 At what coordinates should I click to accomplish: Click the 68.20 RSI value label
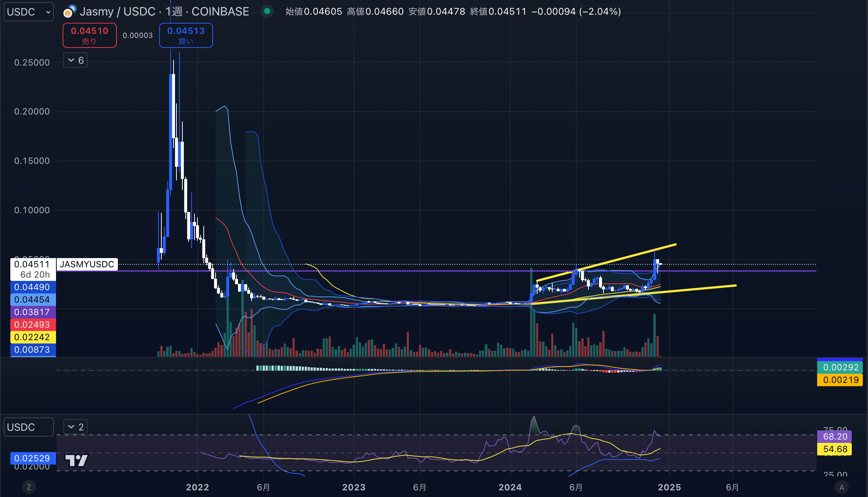click(834, 437)
